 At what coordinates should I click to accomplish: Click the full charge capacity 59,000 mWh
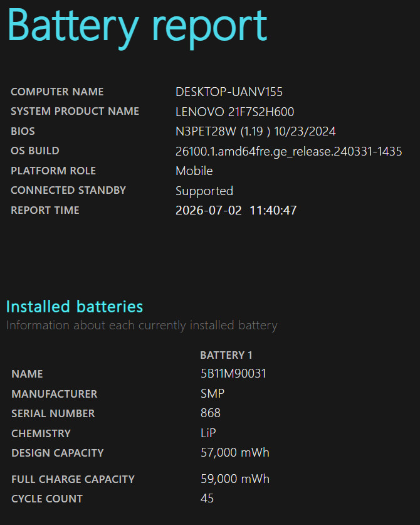coord(234,479)
